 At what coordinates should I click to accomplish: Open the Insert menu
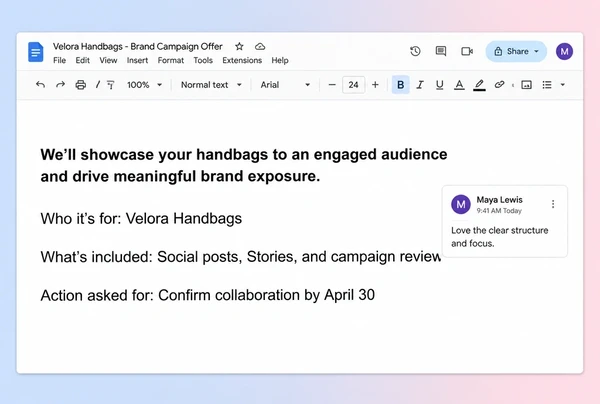(x=137, y=60)
